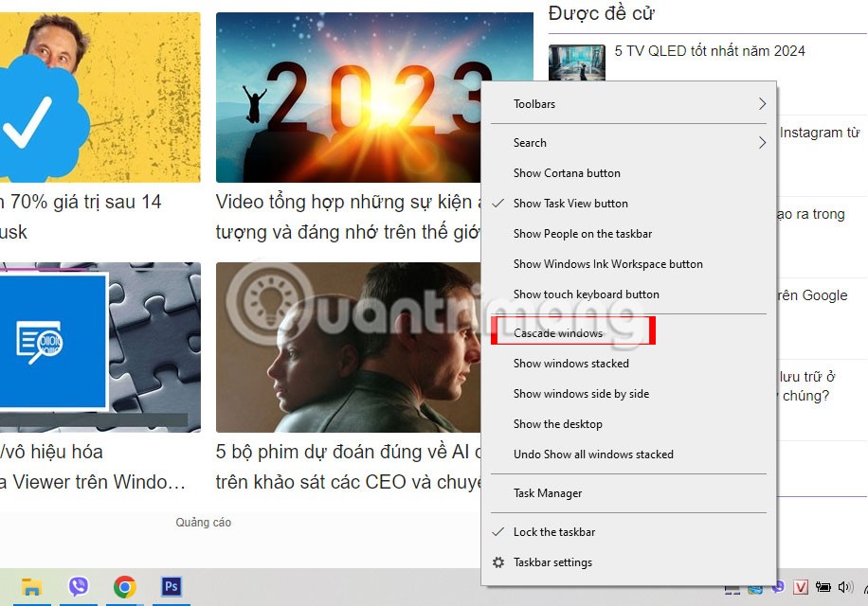Screen dimensions: 868x606
Task: Click the volume speaker tray icon
Action: [x=845, y=588]
